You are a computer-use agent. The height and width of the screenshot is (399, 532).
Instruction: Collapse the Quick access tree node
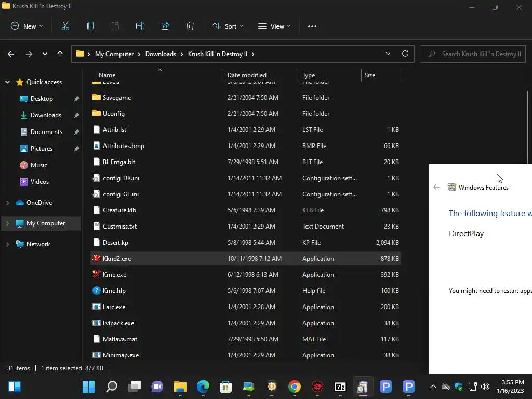pos(7,82)
